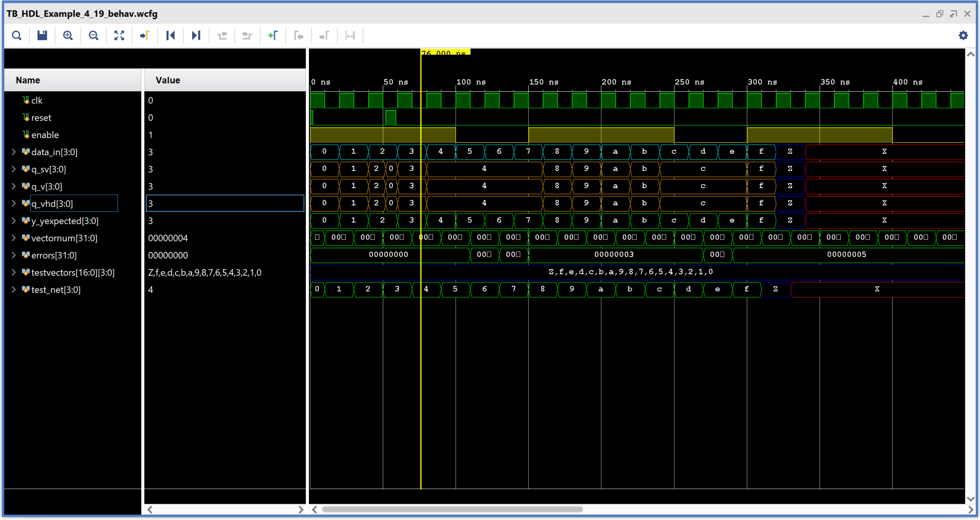Expand the data_in[3:0] bus

point(14,152)
